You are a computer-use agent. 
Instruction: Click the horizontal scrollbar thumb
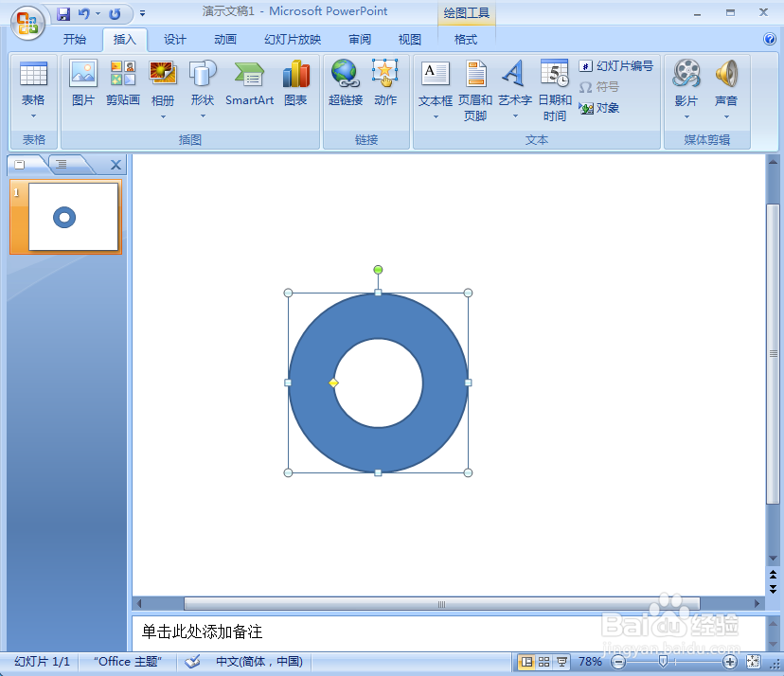coord(441,603)
